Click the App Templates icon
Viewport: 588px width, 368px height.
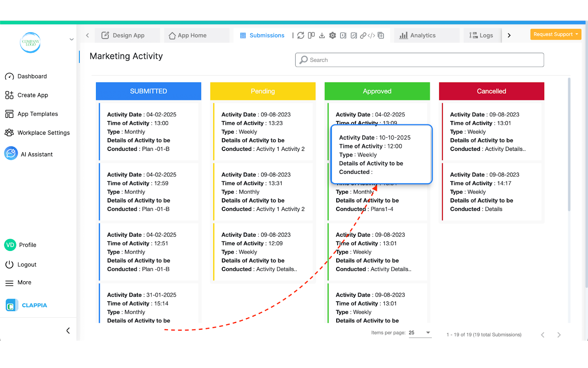pos(9,114)
